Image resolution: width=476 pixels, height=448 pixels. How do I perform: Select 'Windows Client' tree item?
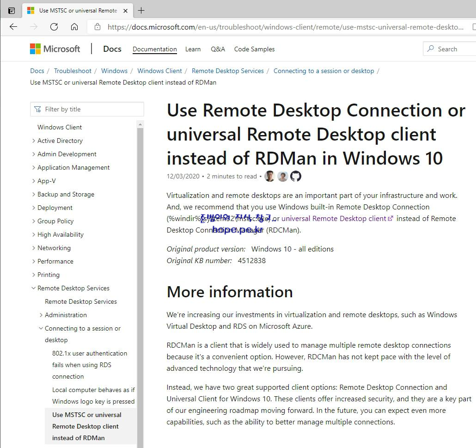[x=60, y=127]
